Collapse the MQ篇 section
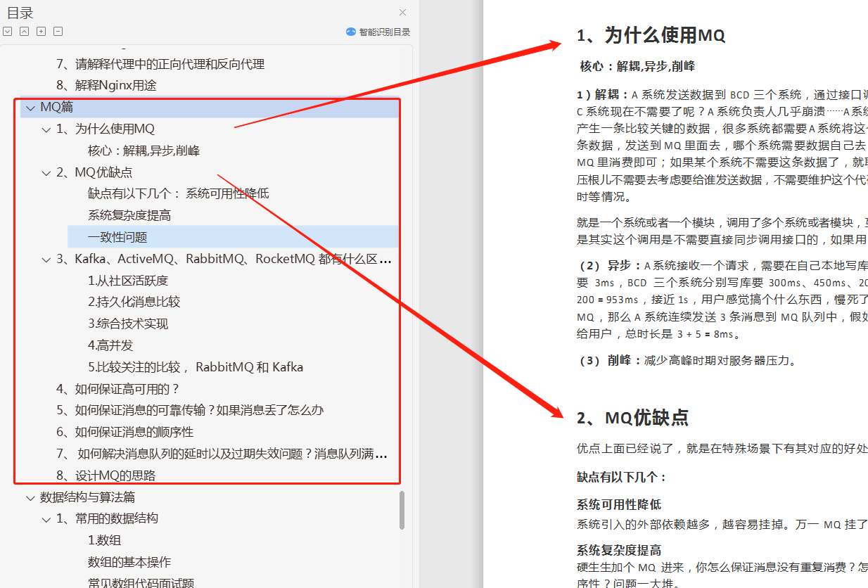Image resolution: width=868 pixels, height=588 pixels. coord(30,107)
